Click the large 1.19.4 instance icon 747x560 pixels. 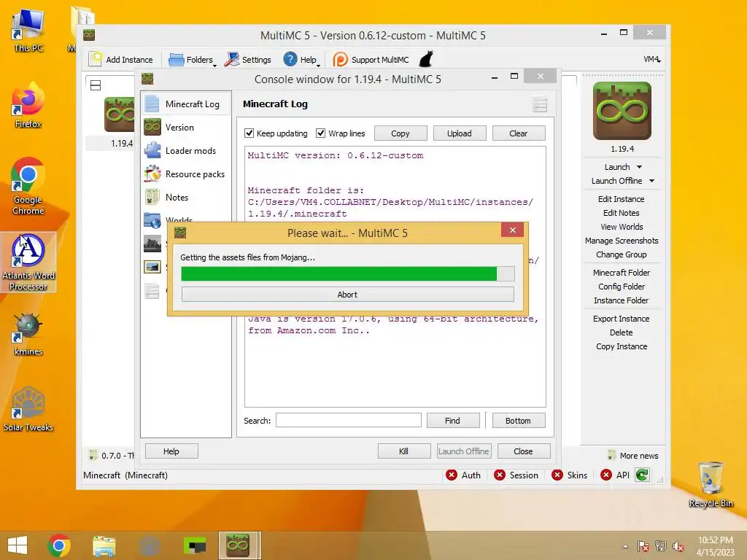click(x=622, y=111)
